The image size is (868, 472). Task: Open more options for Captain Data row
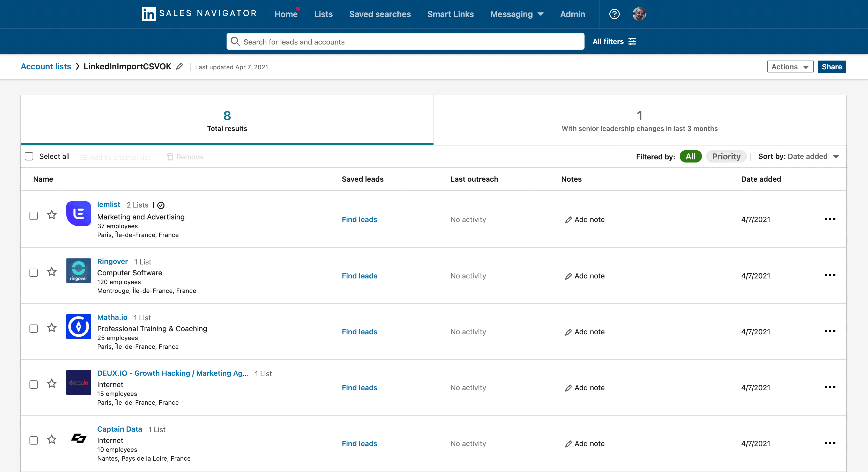pos(830,443)
